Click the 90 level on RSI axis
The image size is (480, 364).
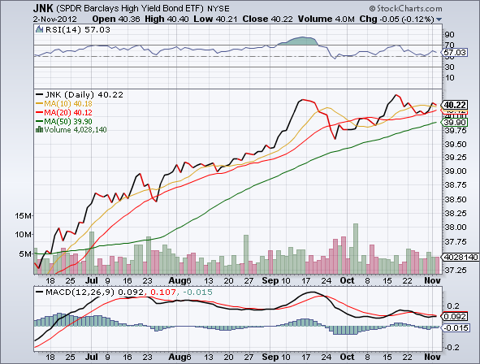(449, 35)
